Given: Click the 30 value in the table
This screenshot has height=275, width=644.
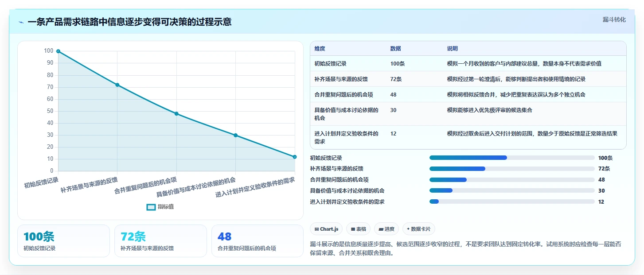Looking at the screenshot, I should click(x=393, y=110).
